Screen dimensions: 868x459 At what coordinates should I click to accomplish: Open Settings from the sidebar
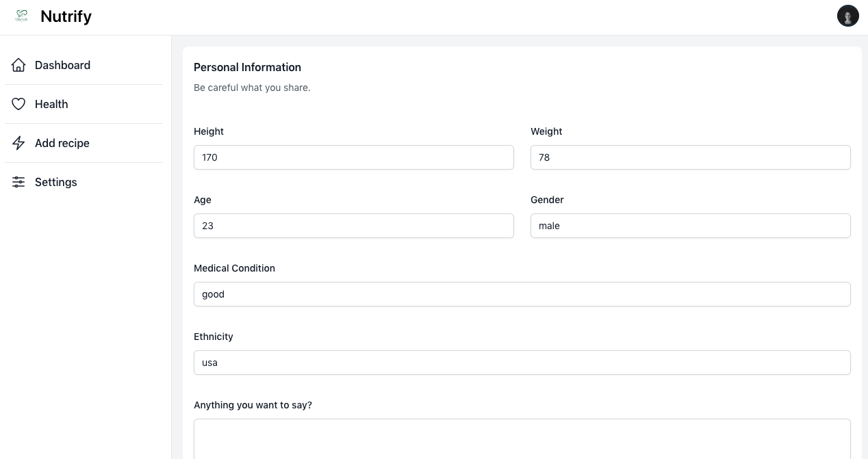(56, 182)
